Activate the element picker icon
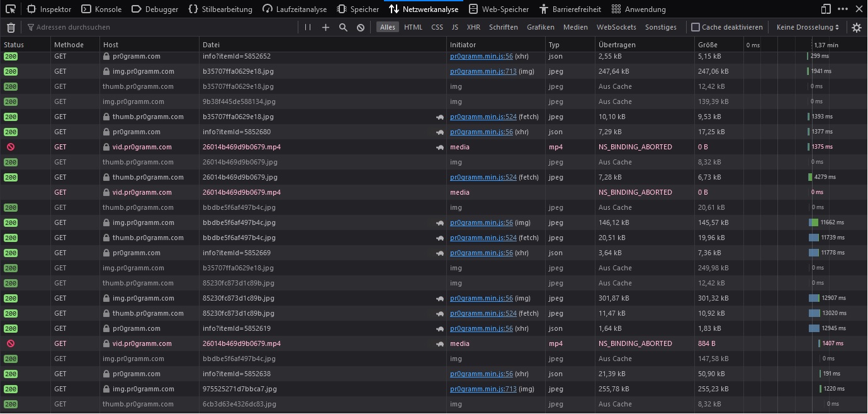Viewport: 868px width, 414px height. pos(11,9)
